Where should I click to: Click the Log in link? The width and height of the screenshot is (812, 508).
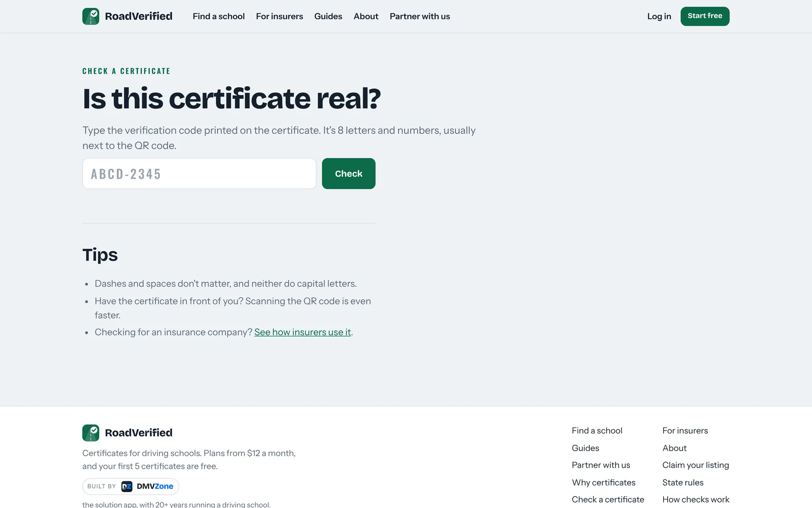point(659,16)
